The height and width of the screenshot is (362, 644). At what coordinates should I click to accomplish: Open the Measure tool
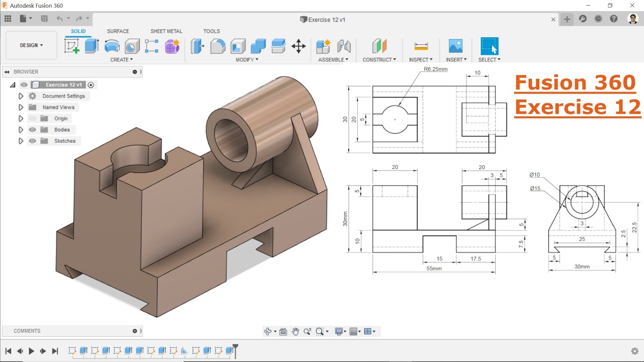421,46
